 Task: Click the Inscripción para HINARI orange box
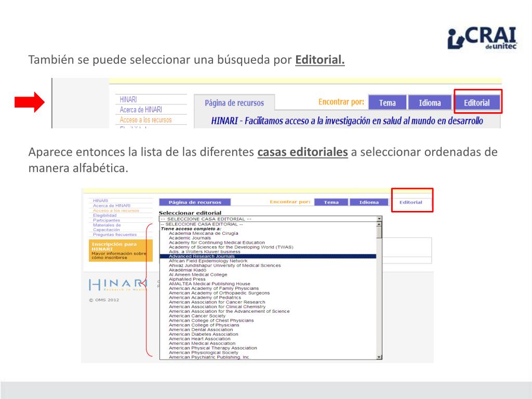[121, 250]
